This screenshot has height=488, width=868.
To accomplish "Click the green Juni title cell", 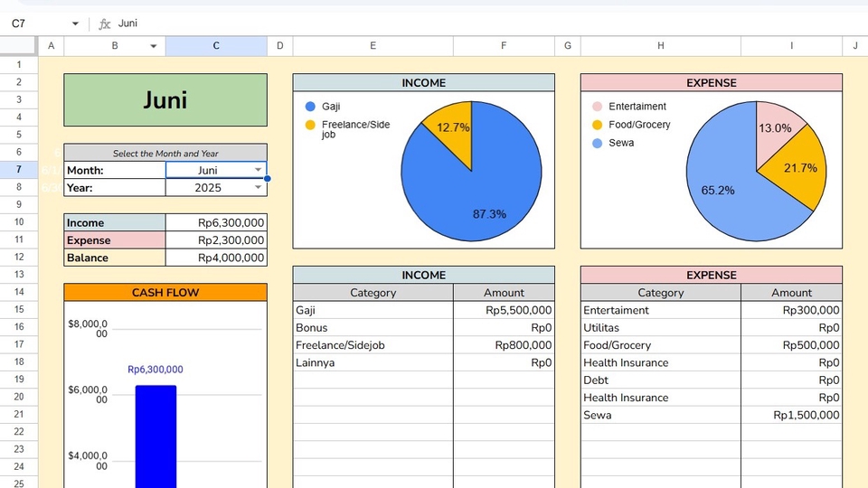I will pyautogui.click(x=165, y=100).
